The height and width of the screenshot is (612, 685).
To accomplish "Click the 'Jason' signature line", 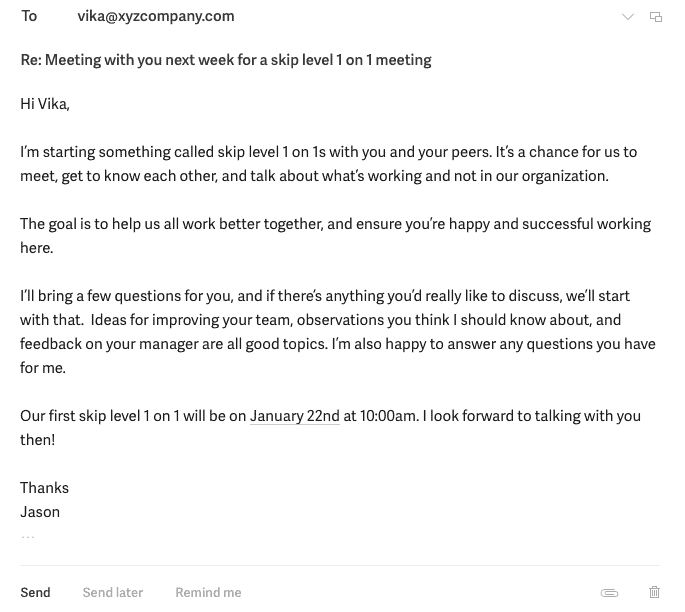I will click(x=40, y=512).
